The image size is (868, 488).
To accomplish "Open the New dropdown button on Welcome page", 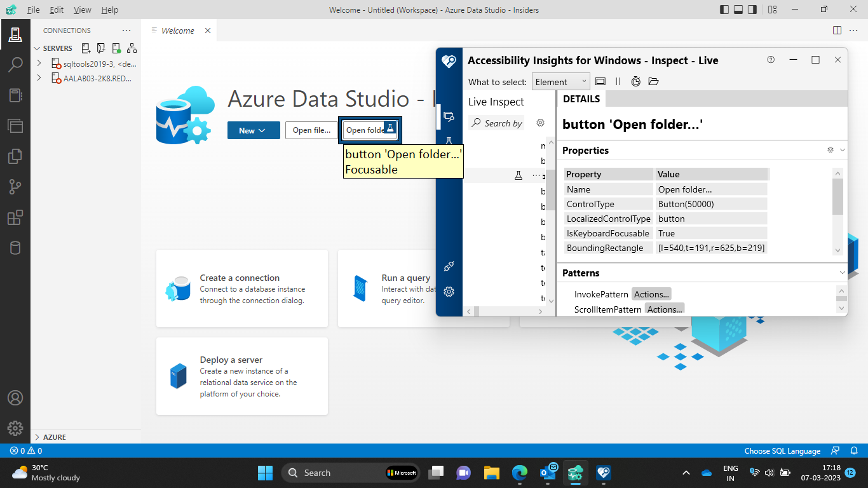I will [253, 130].
